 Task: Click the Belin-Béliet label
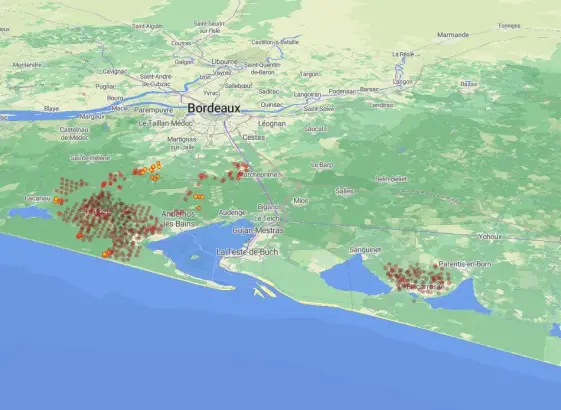[391, 179]
